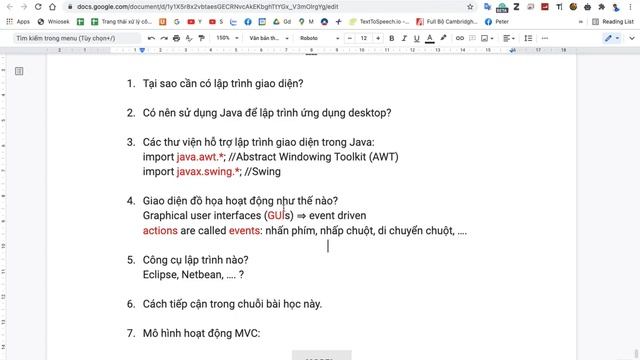Click the red text 'javax.swing.*'
This screenshot has height=360, width=640.
pyautogui.click(x=208, y=172)
